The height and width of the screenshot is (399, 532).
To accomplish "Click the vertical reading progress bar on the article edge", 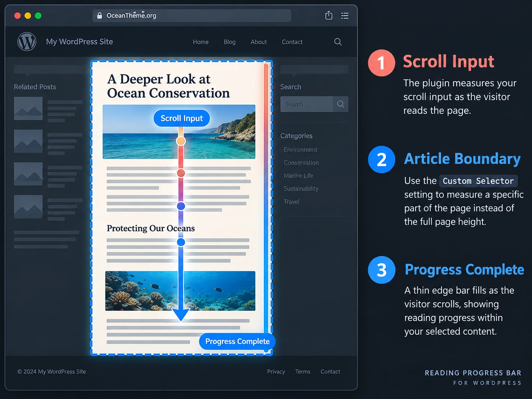I will (266, 208).
